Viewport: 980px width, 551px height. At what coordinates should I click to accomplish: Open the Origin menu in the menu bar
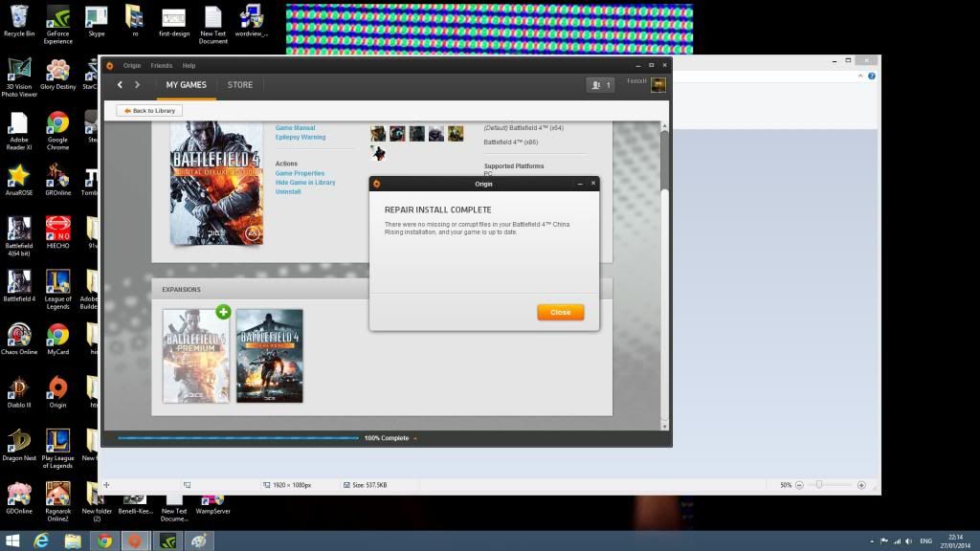pyautogui.click(x=132, y=66)
